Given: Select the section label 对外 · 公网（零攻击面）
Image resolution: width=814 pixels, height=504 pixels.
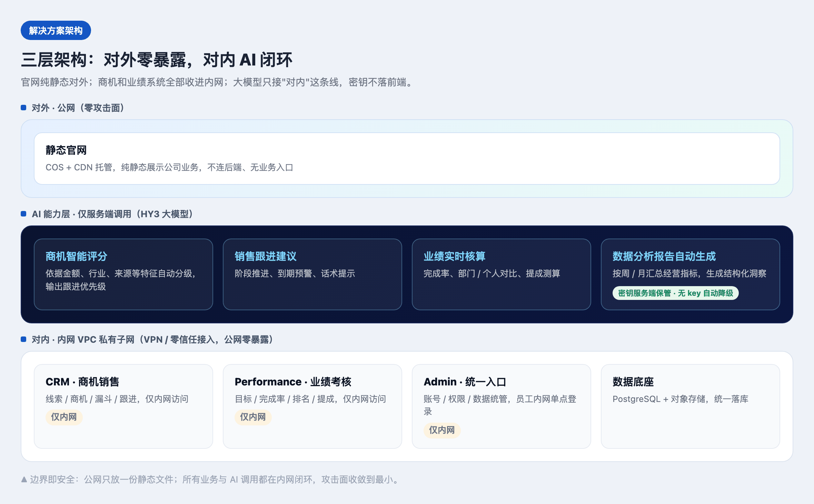Looking at the screenshot, I should click(x=78, y=108).
